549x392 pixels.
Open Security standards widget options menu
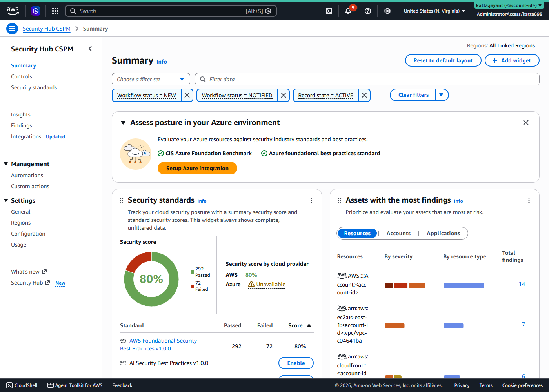coord(311,200)
